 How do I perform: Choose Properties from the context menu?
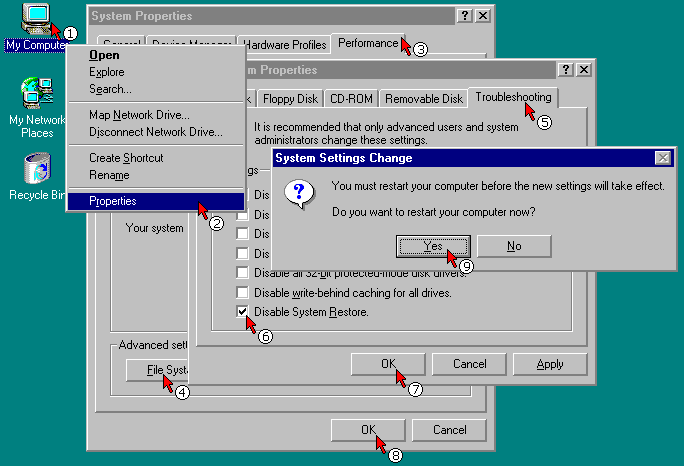coord(156,201)
